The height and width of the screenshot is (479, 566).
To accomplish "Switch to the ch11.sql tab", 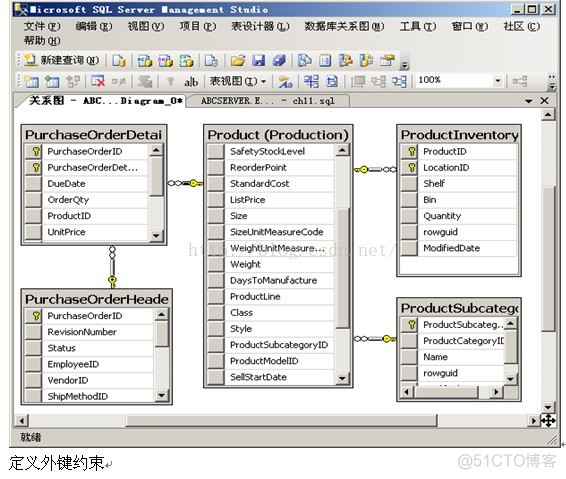I will (267, 101).
